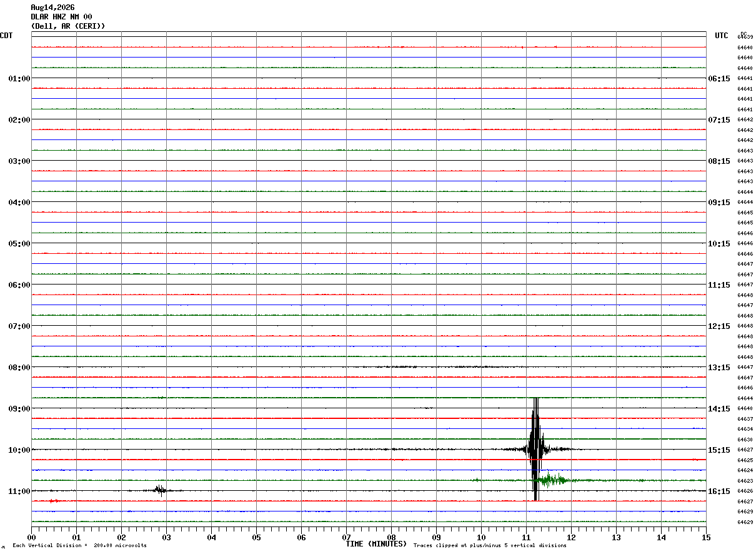The width and height of the screenshot is (756, 554).
Task: Click the 01:00 CDT time label
Action: 19,79
